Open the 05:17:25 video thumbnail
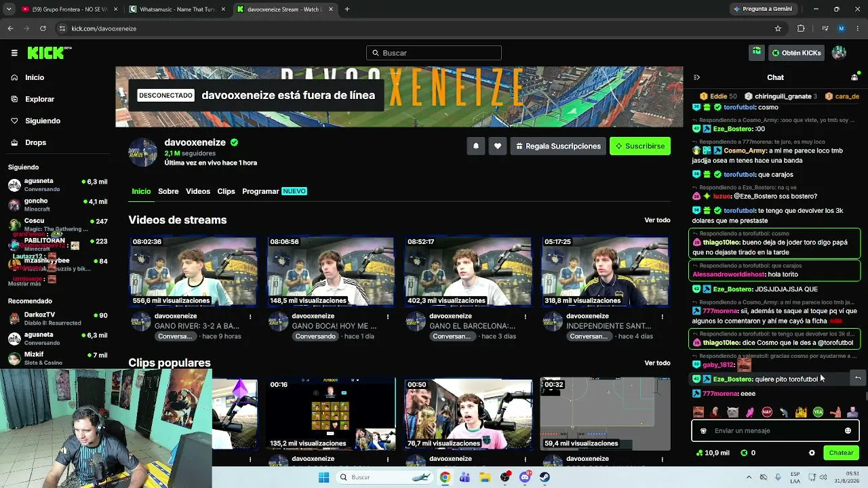This screenshot has height=488, width=868. pyautogui.click(x=605, y=271)
